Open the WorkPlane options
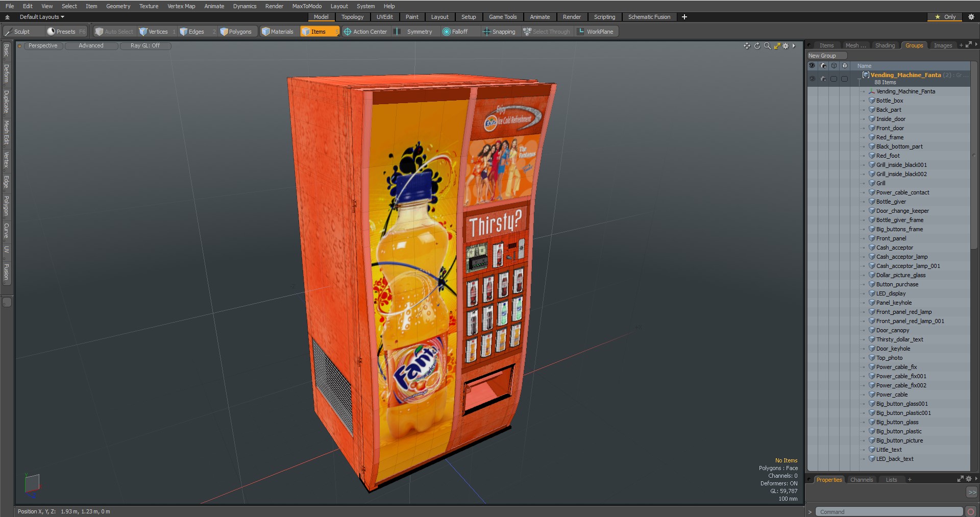The width and height of the screenshot is (980, 517). [x=596, y=32]
